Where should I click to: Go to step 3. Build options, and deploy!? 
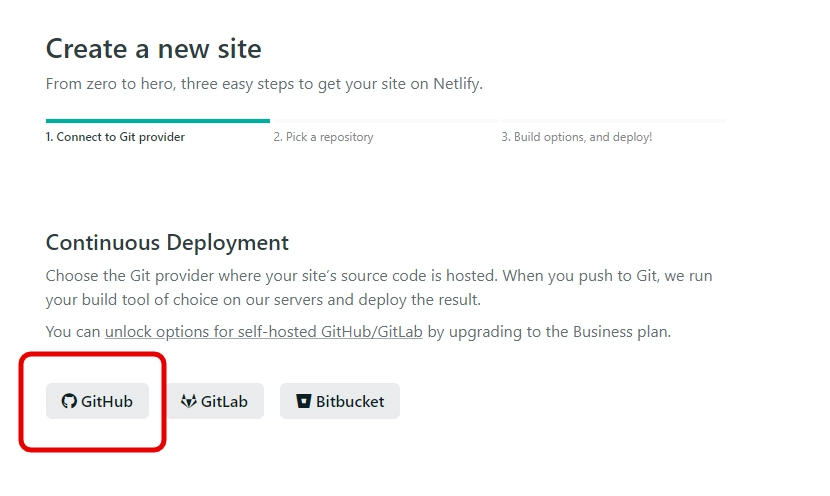[x=577, y=137]
